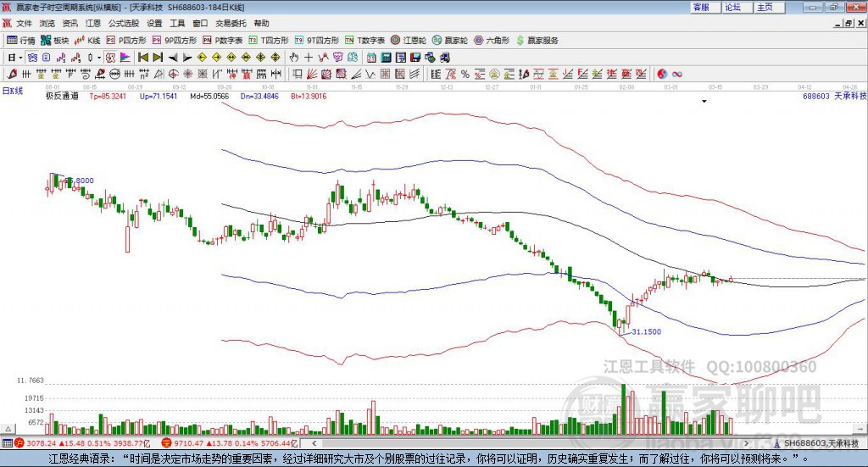868x467 pixels.
Task: Open 赢家服务 with the dollar icon
Action: click(537, 41)
